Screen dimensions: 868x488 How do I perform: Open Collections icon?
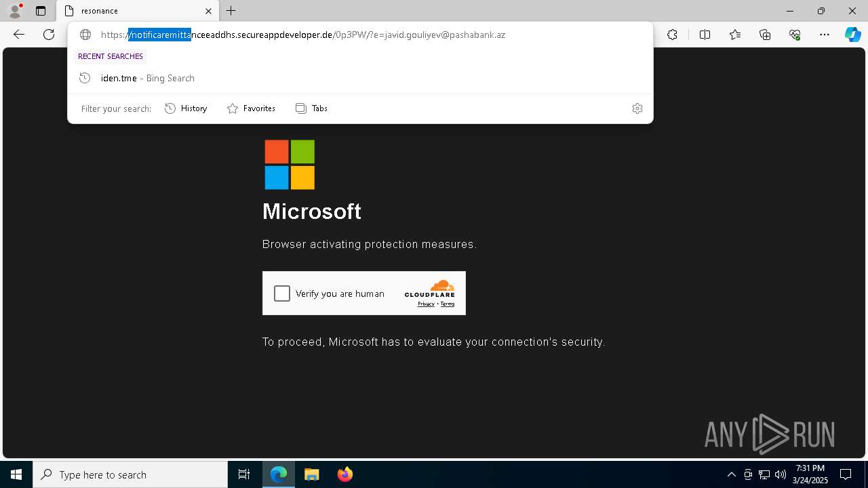point(765,35)
